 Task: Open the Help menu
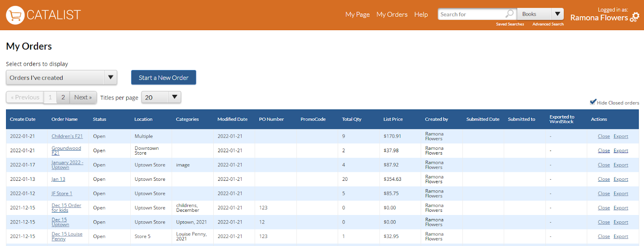pos(421,14)
